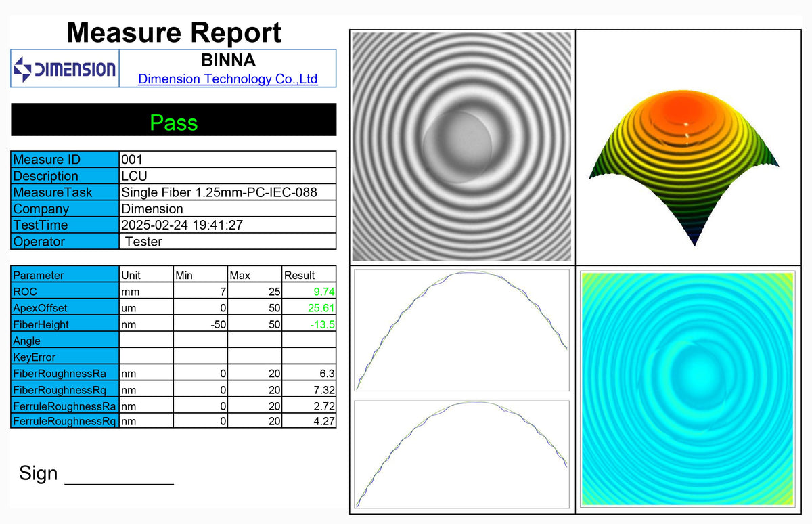Open the Dimension Technology Co.,Ltd link
This screenshot has width=812, height=524.
tap(227, 79)
